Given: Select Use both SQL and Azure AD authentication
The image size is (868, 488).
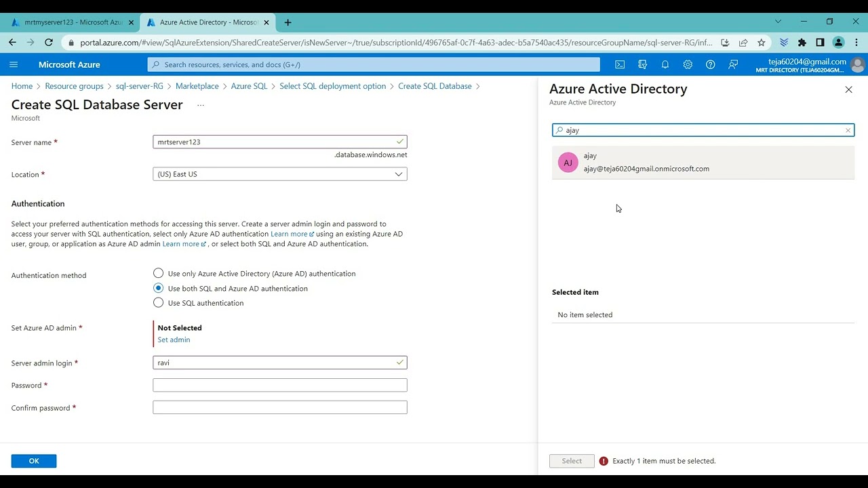Looking at the screenshot, I should 158,288.
